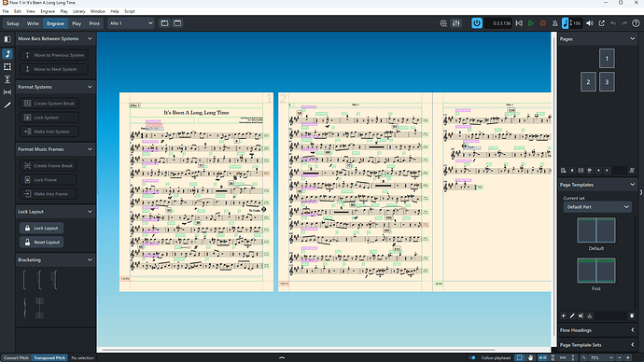Viewport: 644px width, 362px height.
Task: Start playback with green Play button
Action: coord(531,23)
